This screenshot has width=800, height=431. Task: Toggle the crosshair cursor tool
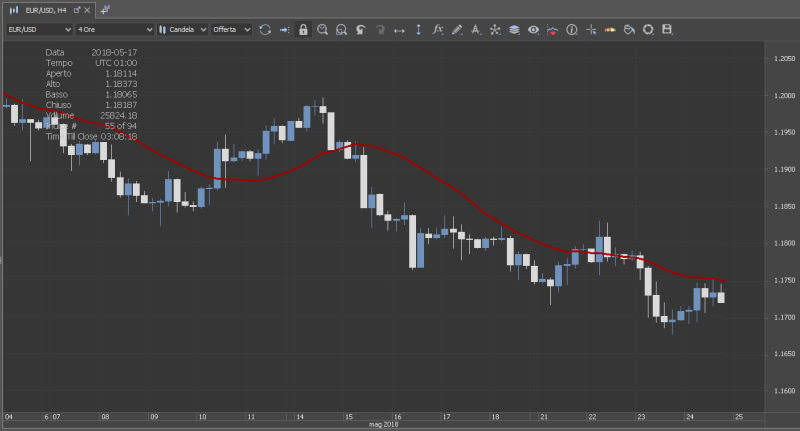(x=590, y=30)
